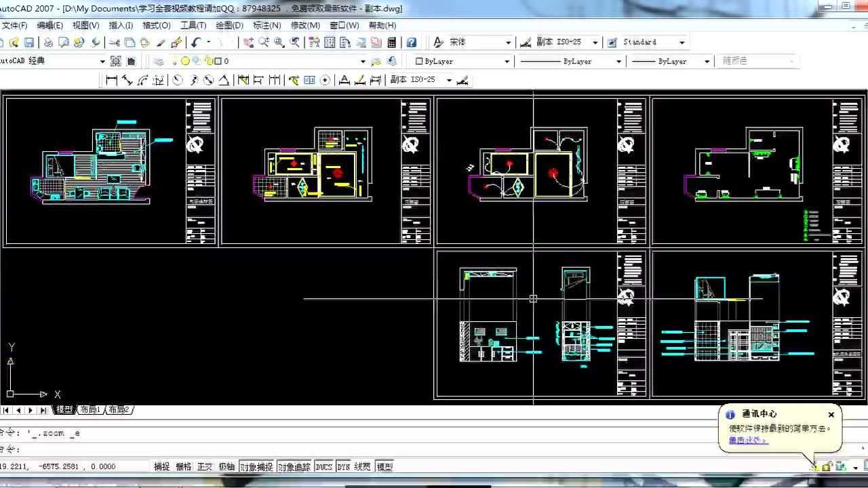Select the Diameter dimension tool
The width and height of the screenshot is (868, 488).
pyautogui.click(x=209, y=80)
